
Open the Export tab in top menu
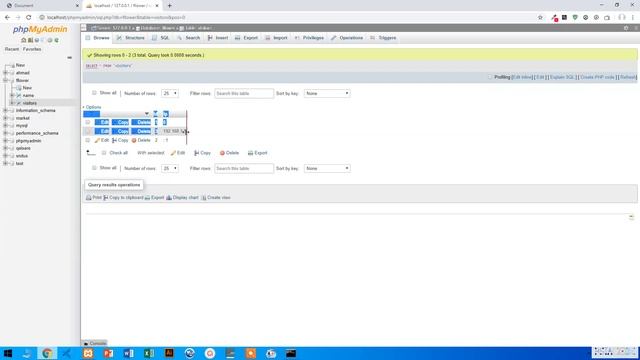(x=246, y=38)
